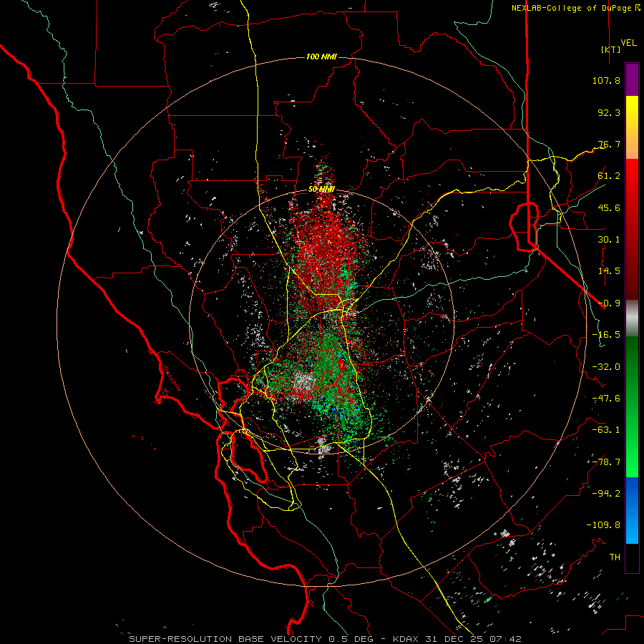Click the 50 NMI range ring label
The image size is (644, 644).
click(321, 190)
